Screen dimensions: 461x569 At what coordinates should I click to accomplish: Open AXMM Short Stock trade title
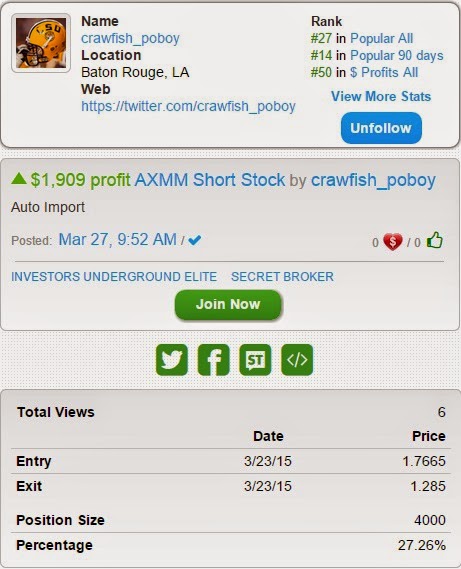pyautogui.click(x=210, y=180)
